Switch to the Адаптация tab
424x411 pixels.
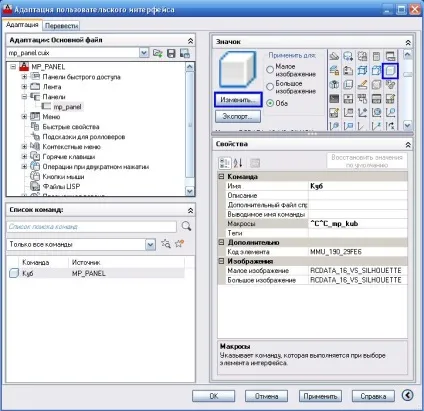[22, 25]
